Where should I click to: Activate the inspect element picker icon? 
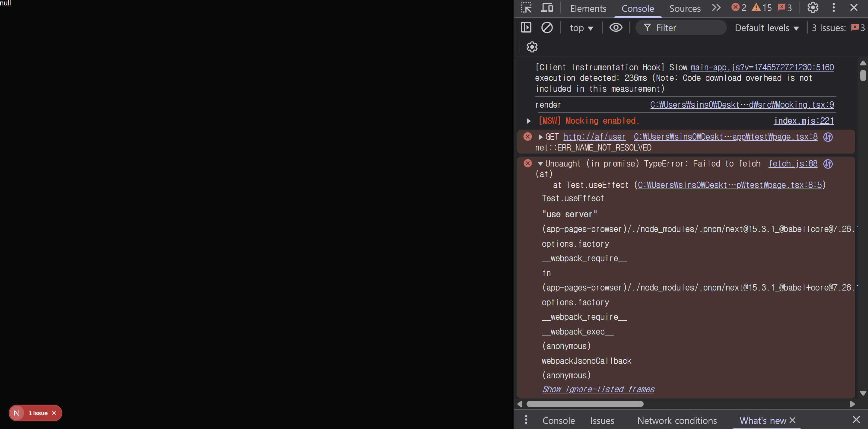(x=526, y=8)
